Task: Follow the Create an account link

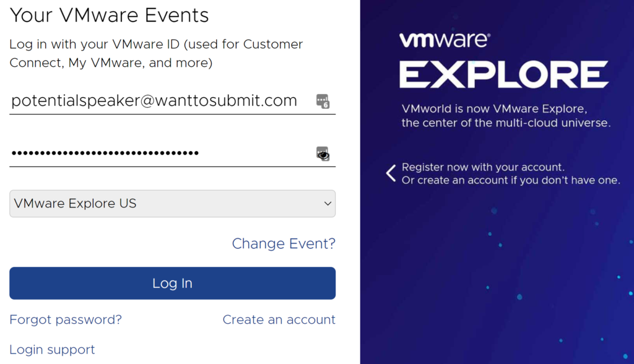Action: coord(279,319)
